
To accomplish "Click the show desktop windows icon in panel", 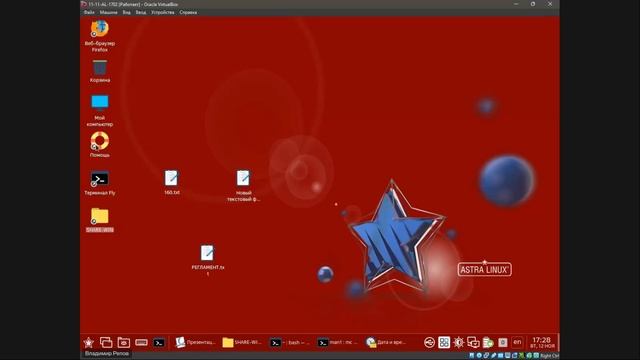I will tap(106, 342).
